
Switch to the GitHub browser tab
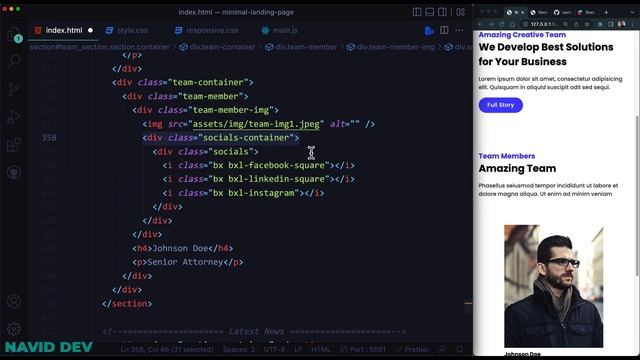(562, 12)
